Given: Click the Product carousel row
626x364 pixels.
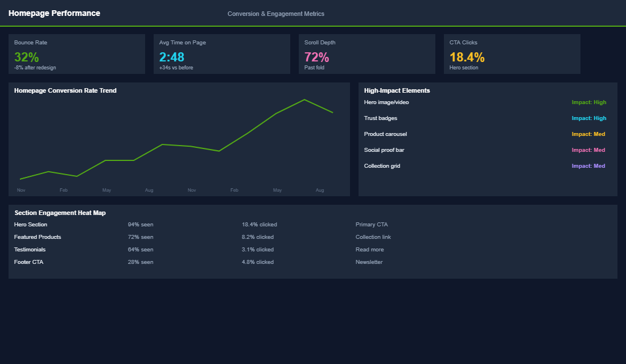Looking at the screenshot, I should pos(386,134).
